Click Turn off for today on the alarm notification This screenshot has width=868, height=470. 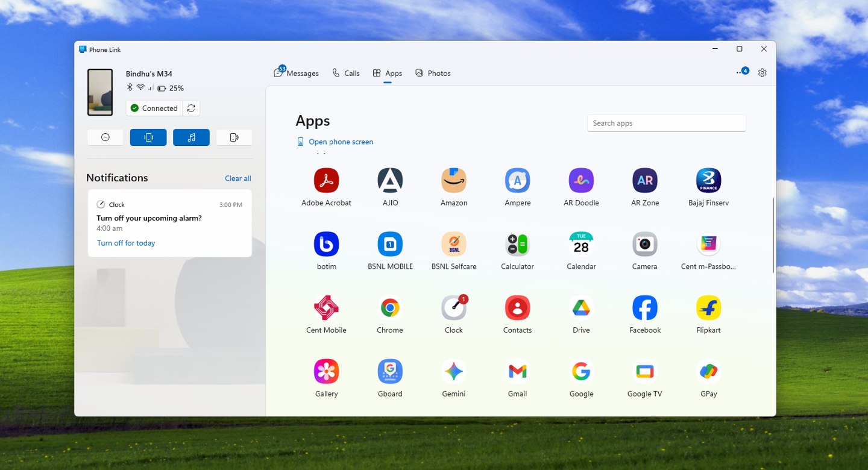[x=125, y=243]
